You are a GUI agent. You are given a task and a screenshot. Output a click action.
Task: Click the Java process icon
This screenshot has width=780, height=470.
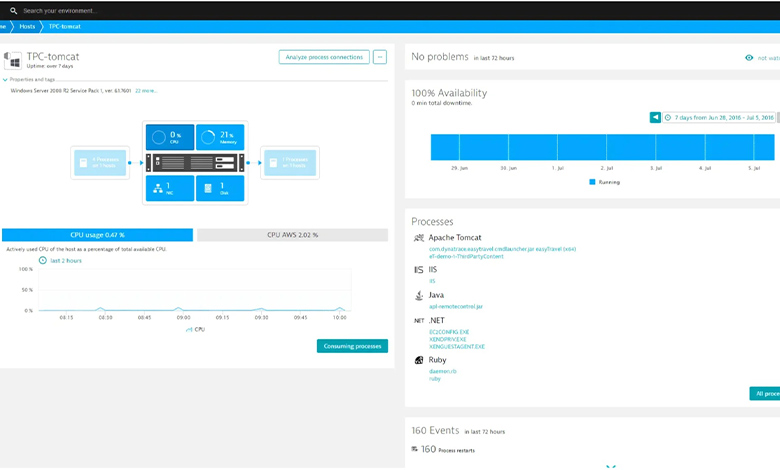419,295
